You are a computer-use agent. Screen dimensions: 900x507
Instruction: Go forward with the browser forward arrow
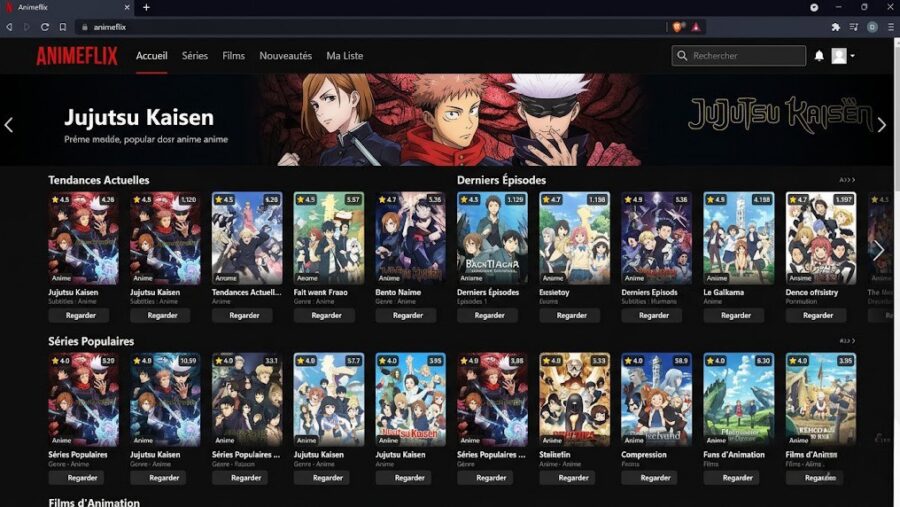26,27
